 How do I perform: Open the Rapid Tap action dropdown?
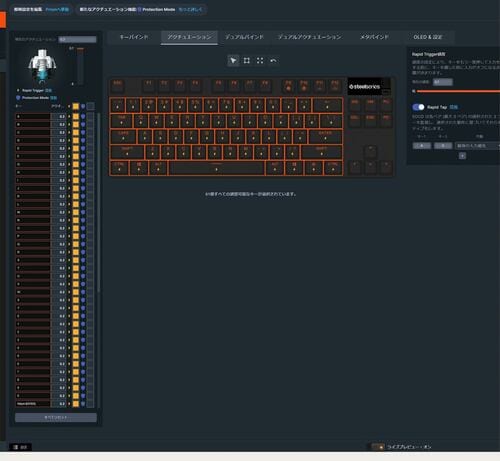tap(478, 146)
